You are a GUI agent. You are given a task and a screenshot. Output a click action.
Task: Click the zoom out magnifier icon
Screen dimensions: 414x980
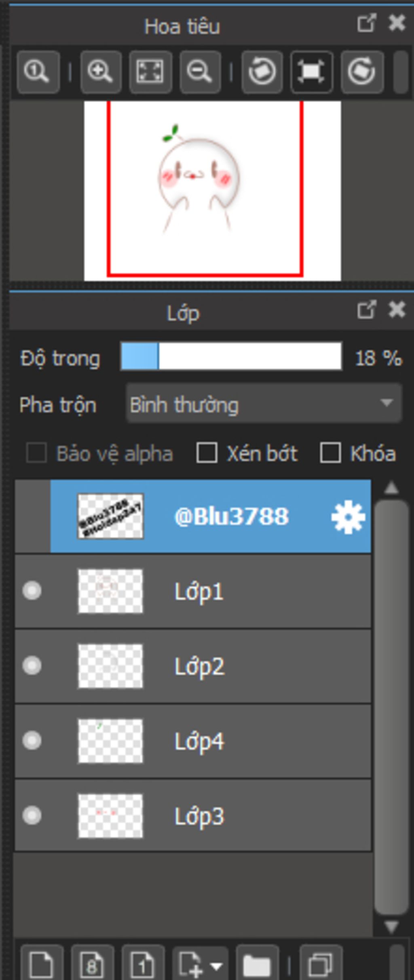click(x=200, y=72)
